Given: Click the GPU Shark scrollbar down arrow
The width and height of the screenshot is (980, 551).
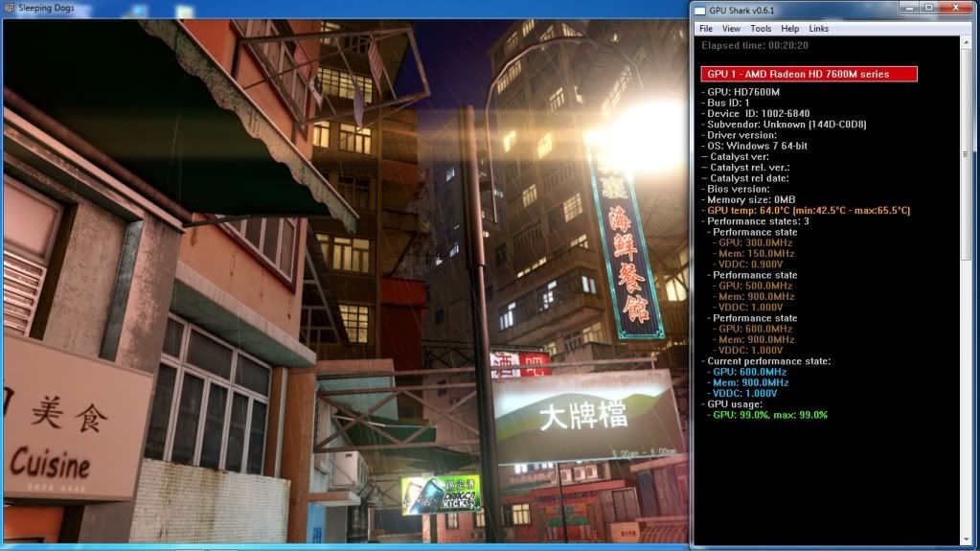Looking at the screenshot, I should [967, 539].
